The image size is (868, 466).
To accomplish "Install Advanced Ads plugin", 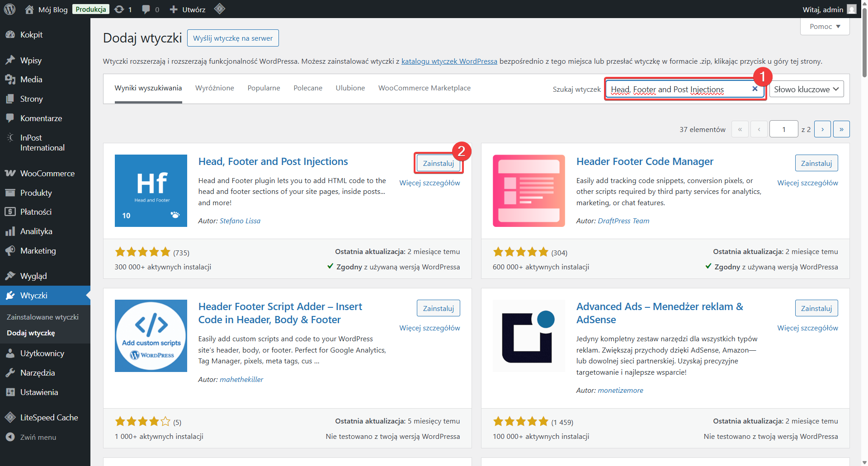I will click(816, 308).
